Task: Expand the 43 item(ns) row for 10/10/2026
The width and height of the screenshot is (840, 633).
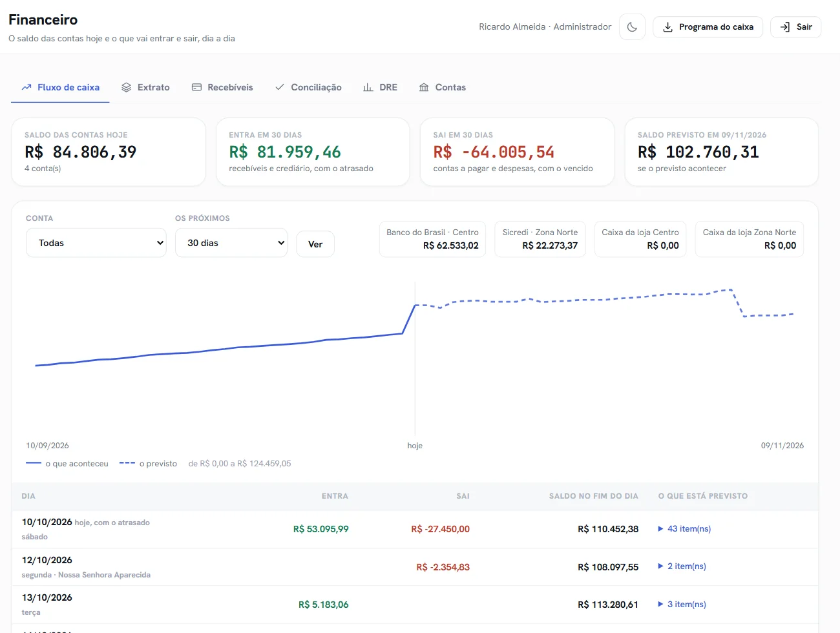Action: click(x=684, y=528)
